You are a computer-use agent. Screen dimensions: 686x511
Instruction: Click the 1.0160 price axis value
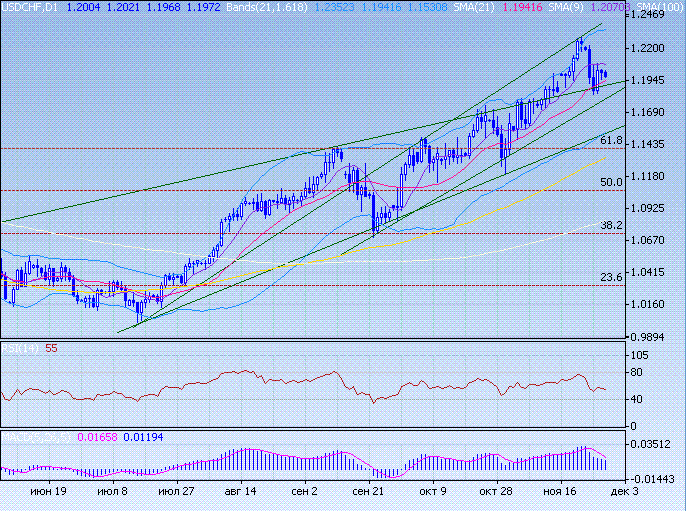point(650,304)
